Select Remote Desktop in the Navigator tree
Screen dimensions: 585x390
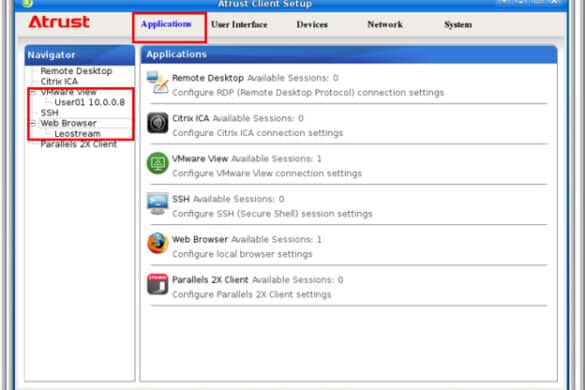pos(76,71)
